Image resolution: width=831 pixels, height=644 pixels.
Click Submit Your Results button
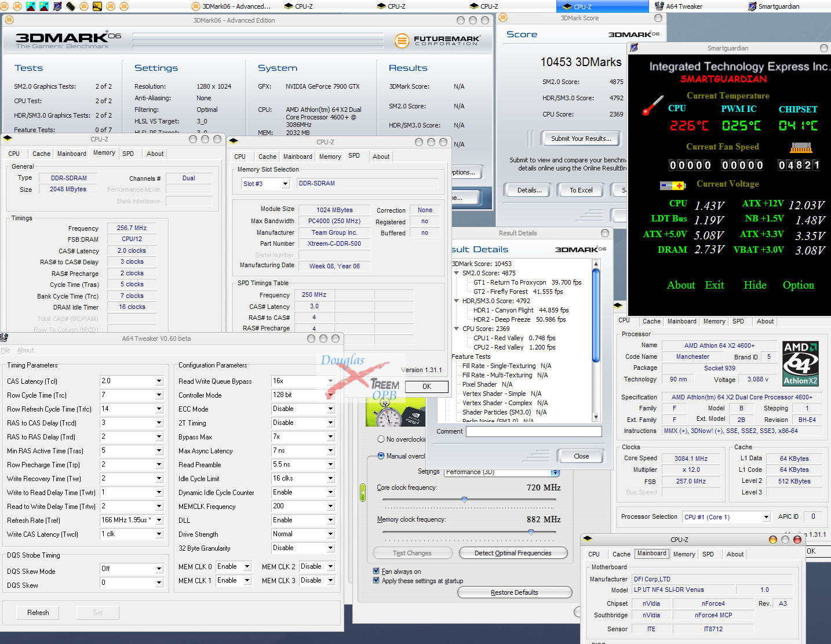[x=581, y=139]
